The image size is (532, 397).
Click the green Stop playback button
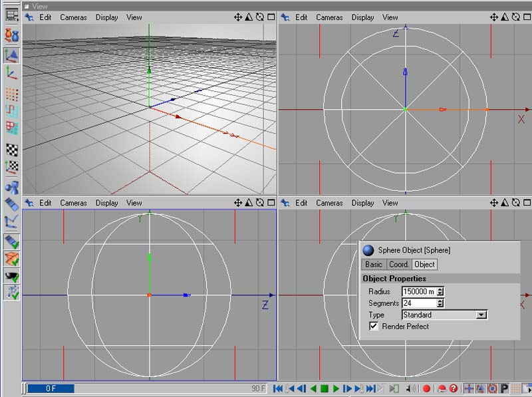pyautogui.click(x=324, y=388)
